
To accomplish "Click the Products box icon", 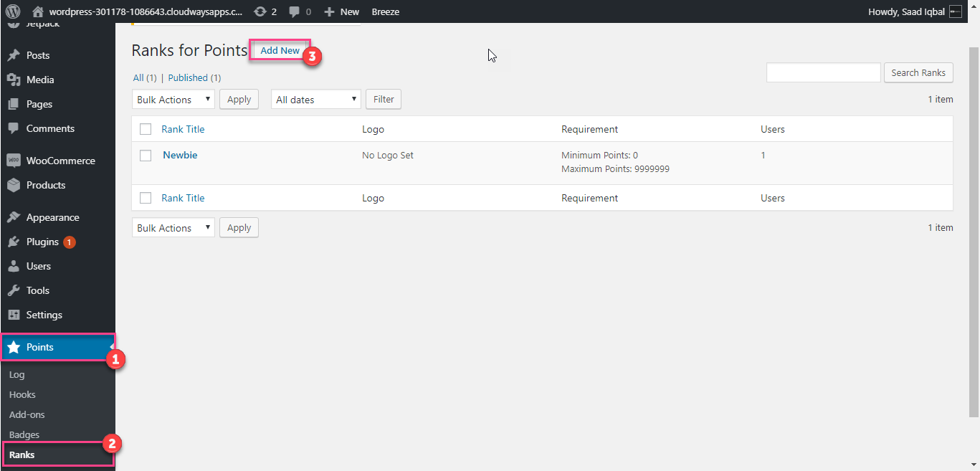I will pyautogui.click(x=13, y=185).
